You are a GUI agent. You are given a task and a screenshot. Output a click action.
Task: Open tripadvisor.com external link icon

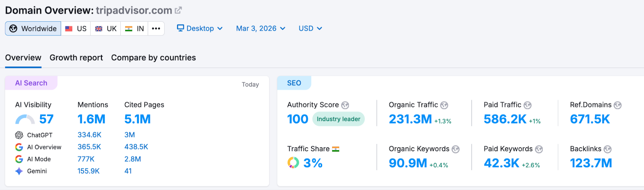coord(178,10)
